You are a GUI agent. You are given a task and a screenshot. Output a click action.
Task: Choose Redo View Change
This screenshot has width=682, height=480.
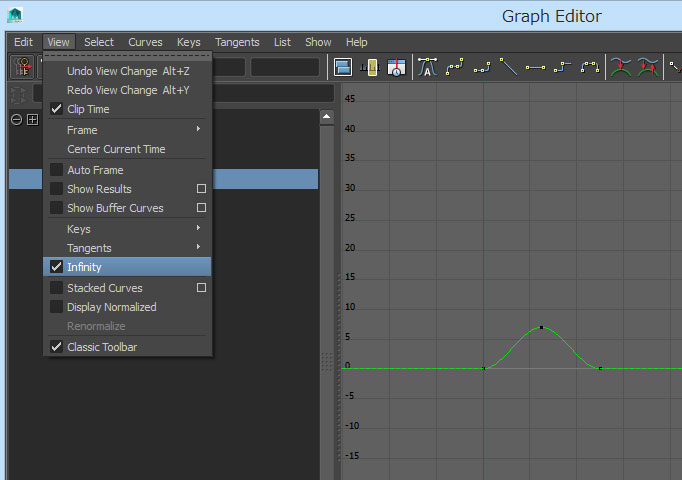pyautogui.click(x=127, y=90)
